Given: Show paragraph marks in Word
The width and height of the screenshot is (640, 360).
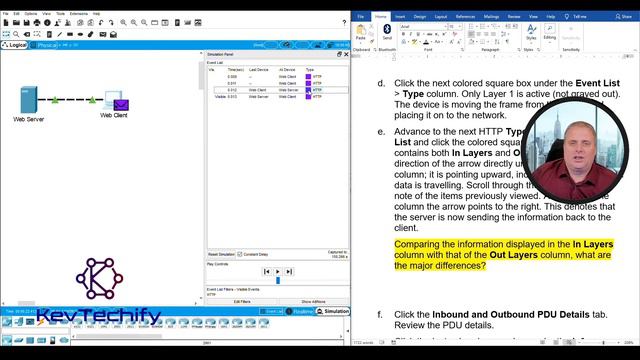Looking at the screenshot, I should click(507, 42).
